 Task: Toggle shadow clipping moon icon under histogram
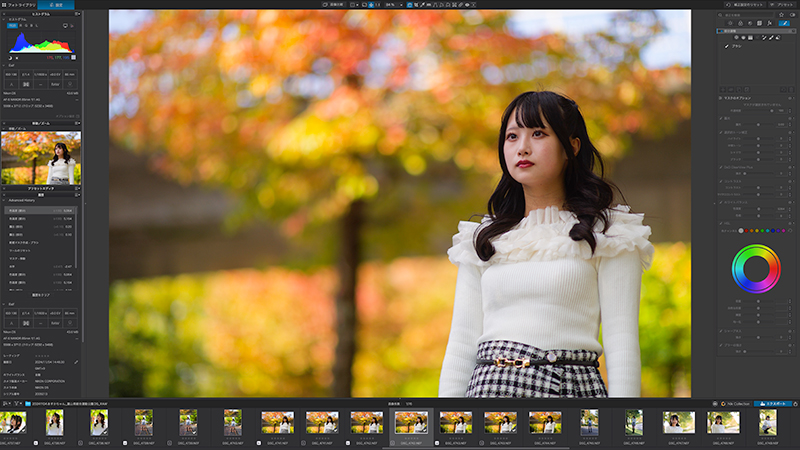(x=10, y=58)
